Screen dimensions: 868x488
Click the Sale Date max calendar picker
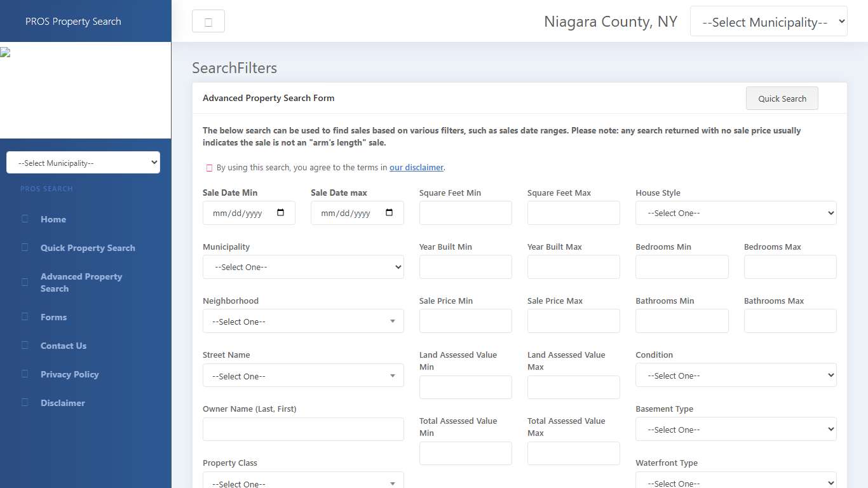pyautogui.click(x=390, y=213)
